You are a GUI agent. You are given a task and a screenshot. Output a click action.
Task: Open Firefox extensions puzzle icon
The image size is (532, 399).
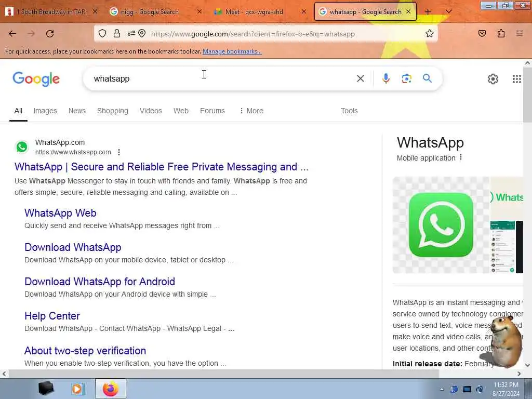[x=501, y=33]
